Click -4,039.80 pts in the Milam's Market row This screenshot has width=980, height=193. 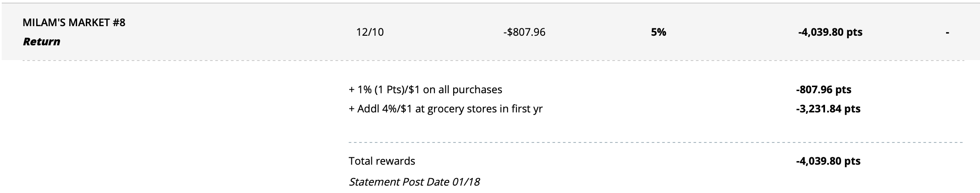pyautogui.click(x=830, y=32)
